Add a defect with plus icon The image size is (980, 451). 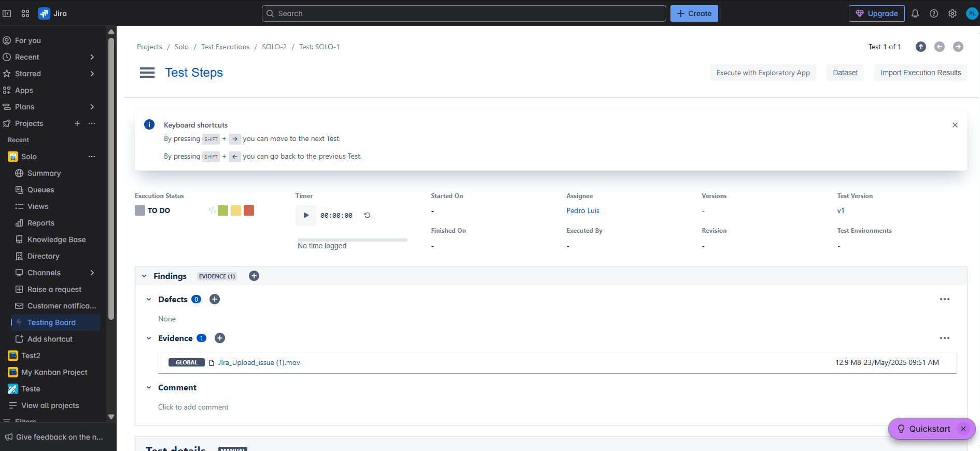click(215, 299)
